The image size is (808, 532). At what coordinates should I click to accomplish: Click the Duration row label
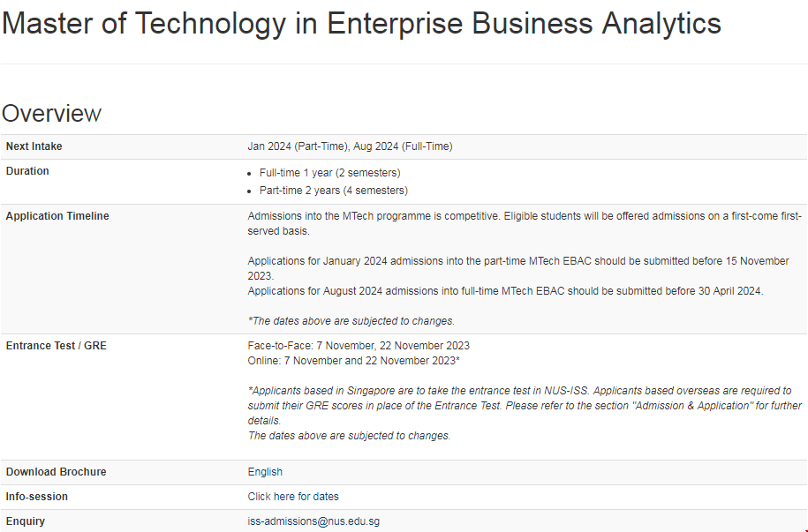pyautogui.click(x=27, y=171)
